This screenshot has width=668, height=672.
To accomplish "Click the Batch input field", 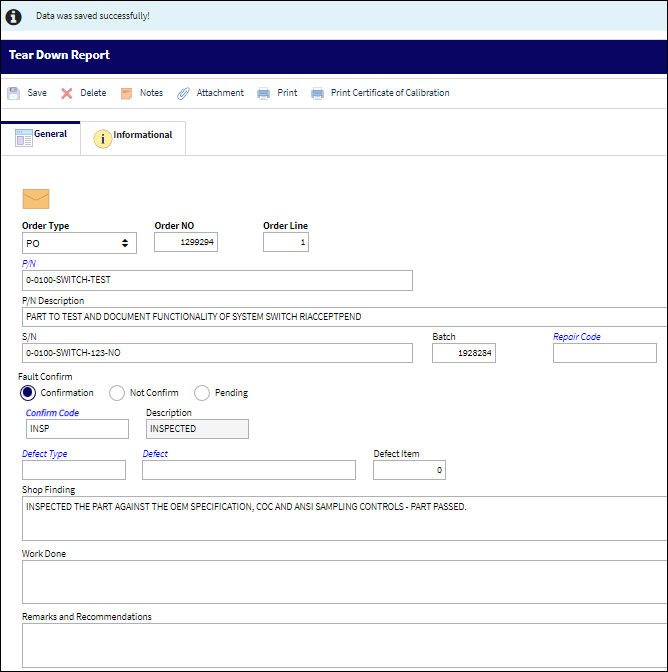I will point(464,353).
